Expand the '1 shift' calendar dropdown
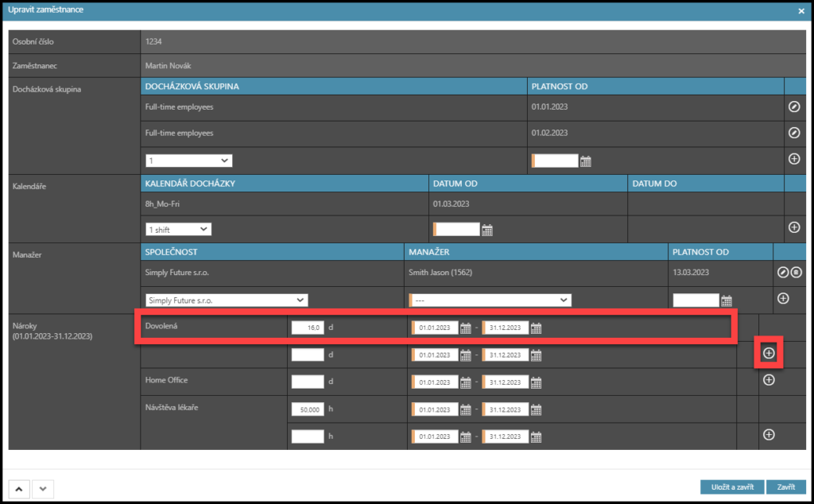The width and height of the screenshot is (814, 504). (179, 229)
